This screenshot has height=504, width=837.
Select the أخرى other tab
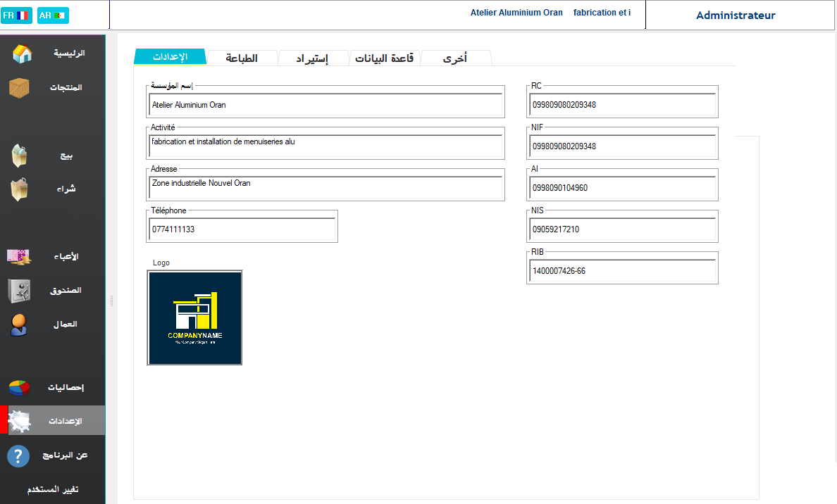[454, 58]
